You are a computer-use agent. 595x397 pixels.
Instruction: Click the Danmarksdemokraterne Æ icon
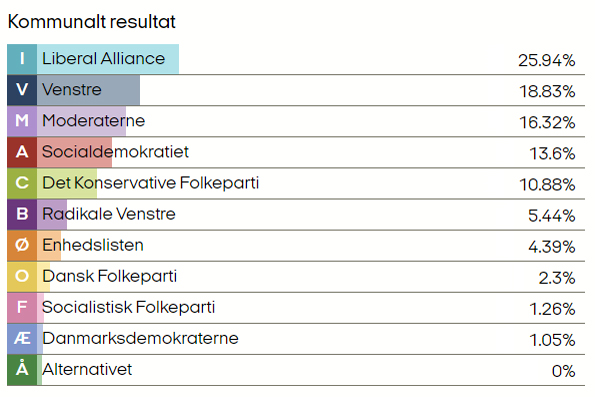[22, 339]
